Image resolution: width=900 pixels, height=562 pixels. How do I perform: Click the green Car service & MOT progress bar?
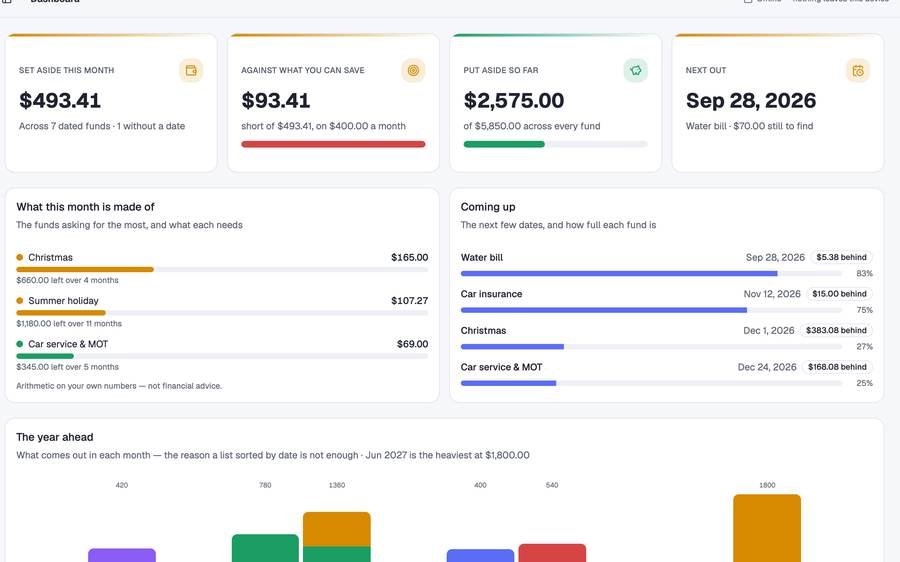45,356
